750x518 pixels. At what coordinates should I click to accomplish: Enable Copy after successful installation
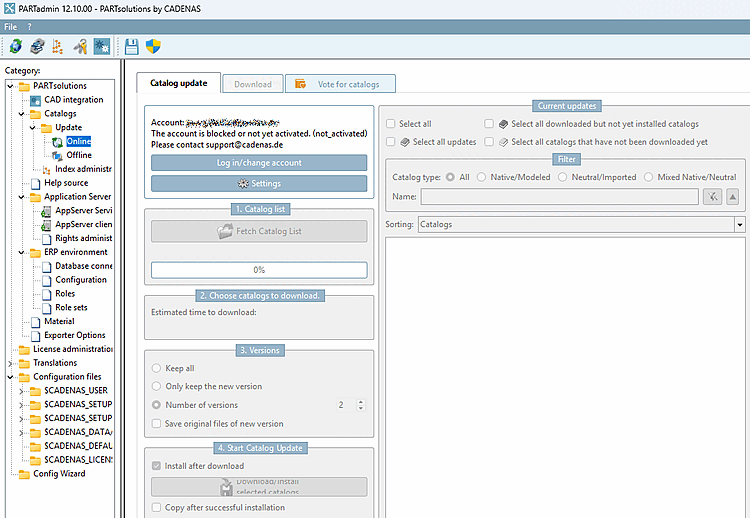point(156,507)
